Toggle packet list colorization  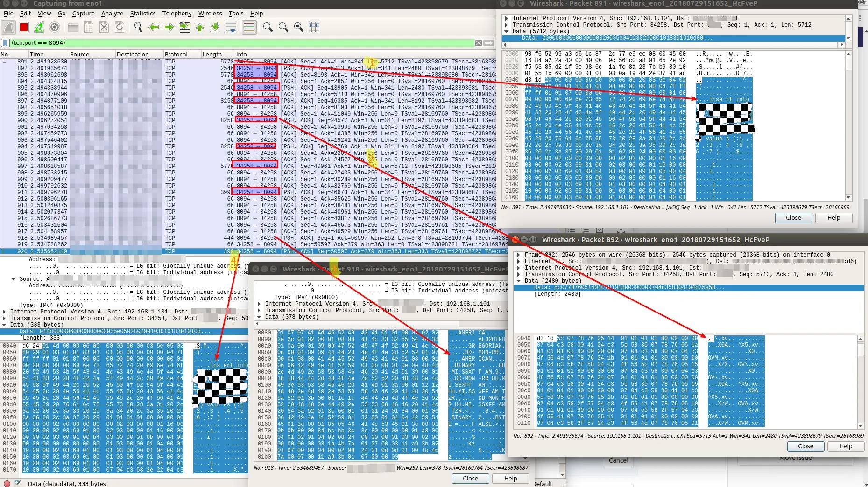[249, 28]
